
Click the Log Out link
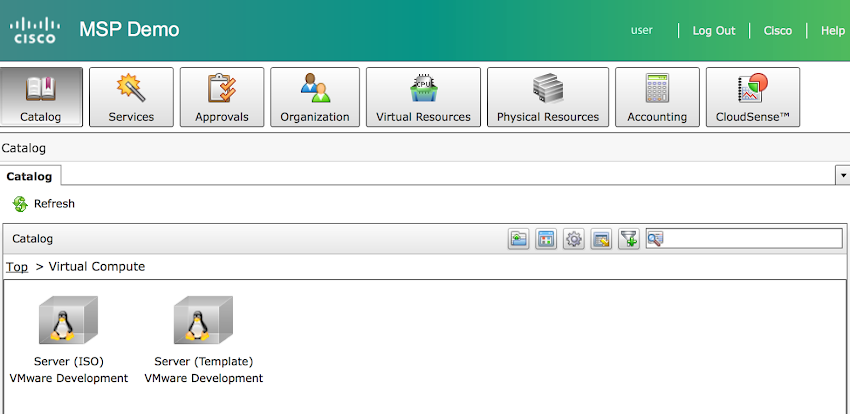tap(714, 31)
